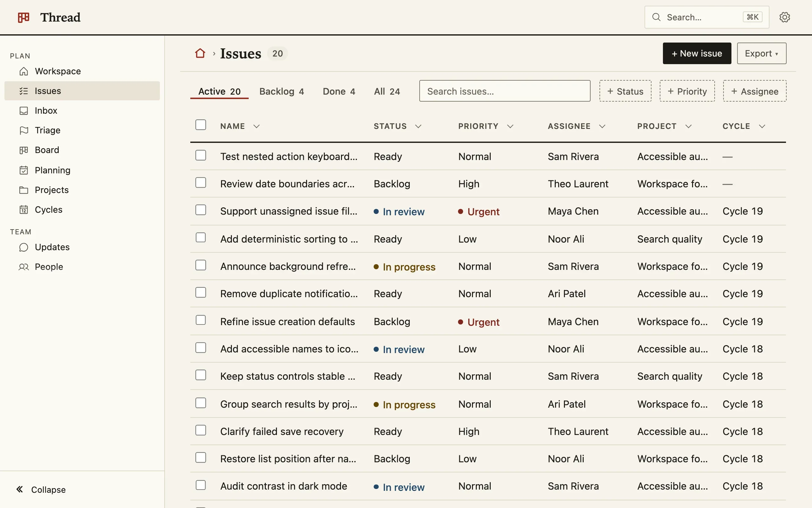Select the 'Remove duplicate notificatio...' checkbox
The width and height of the screenshot is (812, 508).
(x=201, y=293)
